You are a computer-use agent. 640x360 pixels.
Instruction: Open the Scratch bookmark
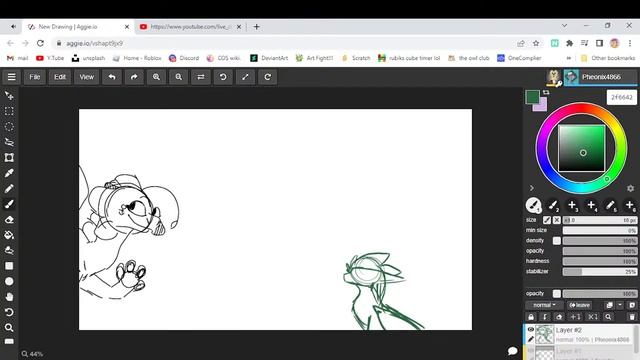(x=356, y=58)
